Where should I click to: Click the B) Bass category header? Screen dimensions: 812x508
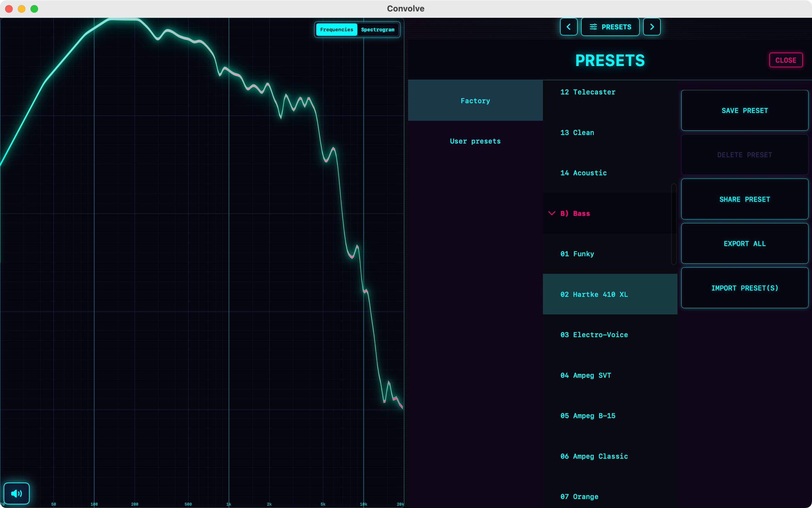(610, 213)
